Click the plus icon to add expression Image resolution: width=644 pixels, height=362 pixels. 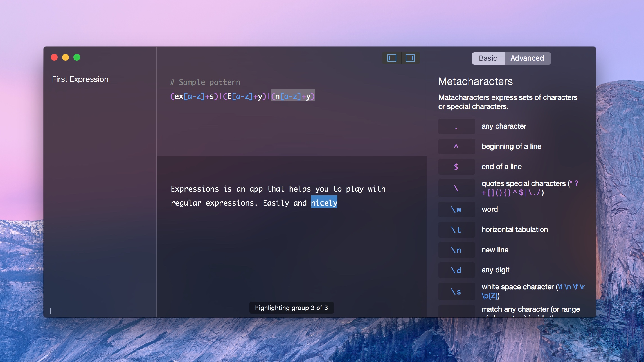(x=50, y=311)
